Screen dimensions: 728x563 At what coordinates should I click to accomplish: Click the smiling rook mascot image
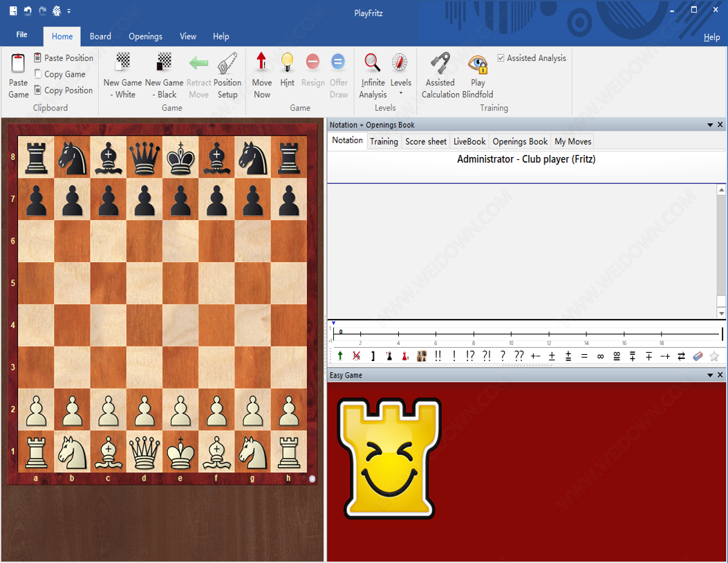coord(390,458)
